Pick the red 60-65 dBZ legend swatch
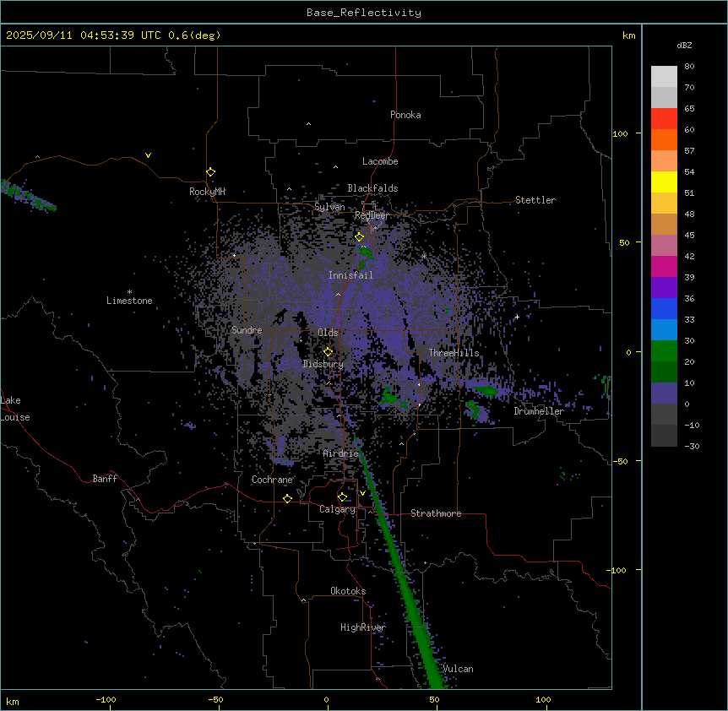728x711 pixels. [664, 119]
